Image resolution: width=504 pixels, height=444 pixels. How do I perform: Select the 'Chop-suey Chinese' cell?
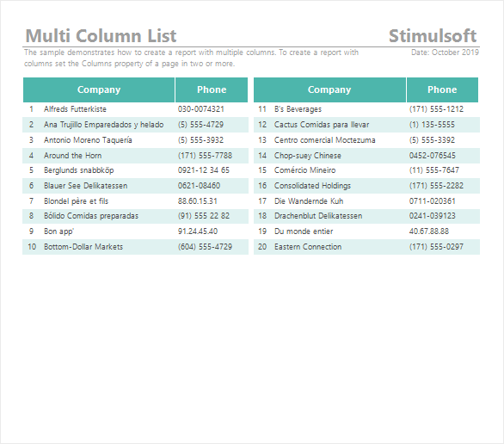[x=308, y=156]
